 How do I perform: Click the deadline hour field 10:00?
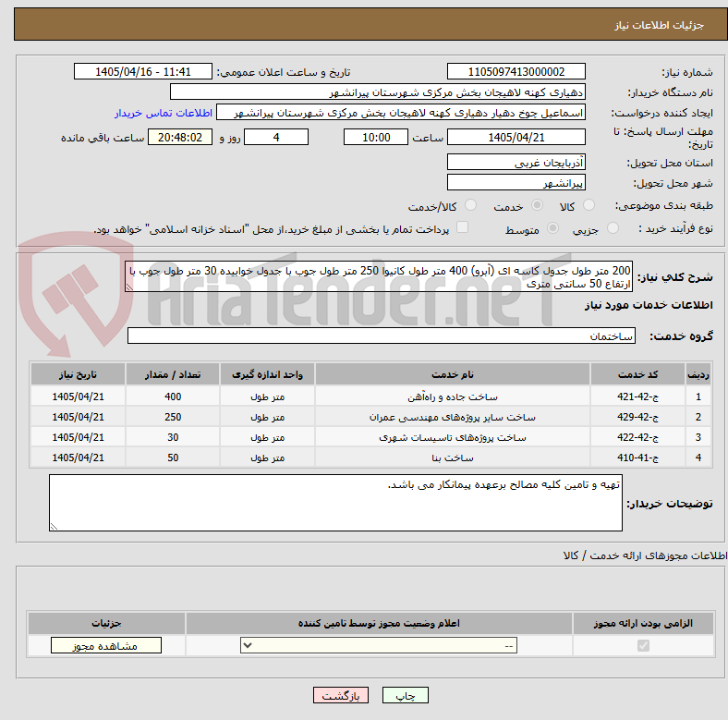(376, 137)
